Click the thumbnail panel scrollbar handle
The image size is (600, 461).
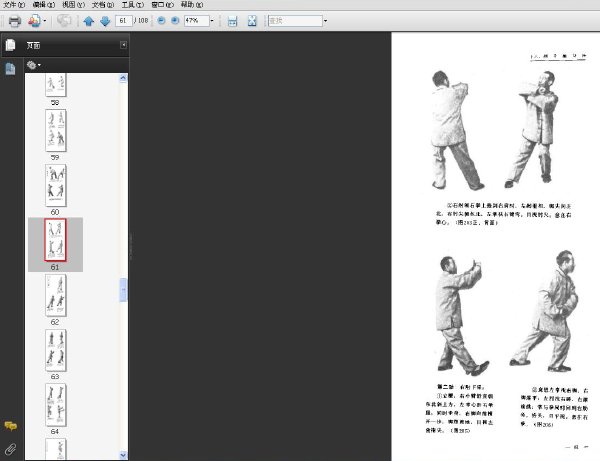tap(123, 290)
